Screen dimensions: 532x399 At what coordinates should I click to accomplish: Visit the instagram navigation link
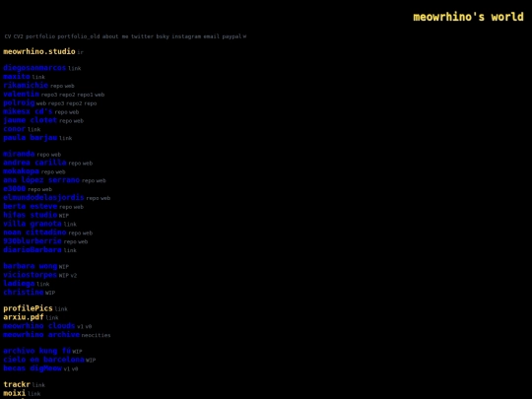pos(186,36)
